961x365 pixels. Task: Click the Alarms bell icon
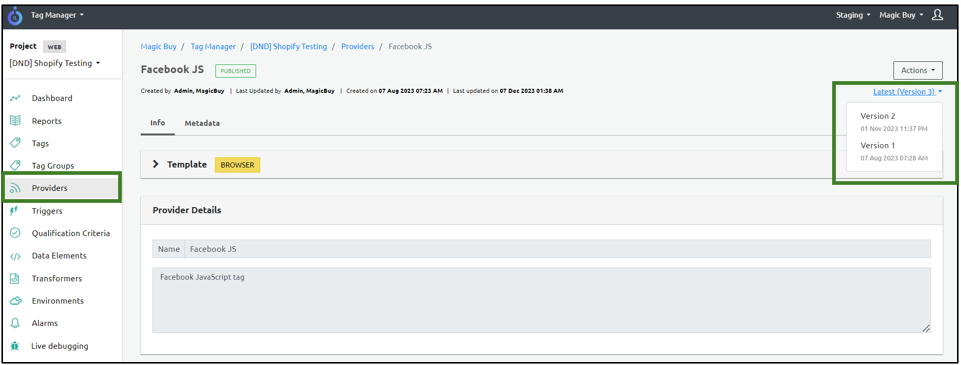click(x=15, y=323)
